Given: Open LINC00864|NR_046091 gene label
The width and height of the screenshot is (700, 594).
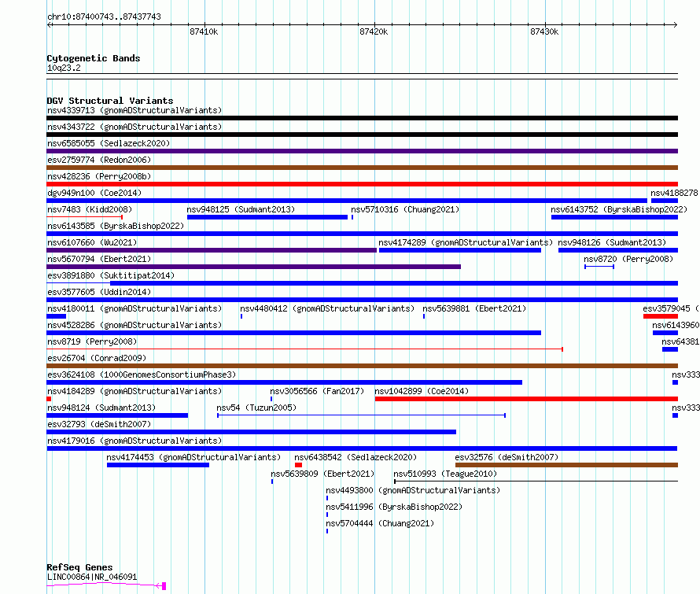Looking at the screenshot, I should 92,577.
